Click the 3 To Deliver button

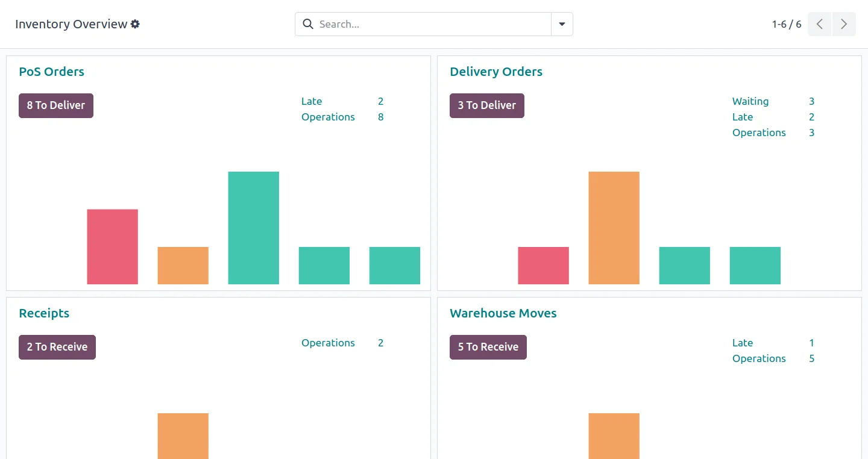487,105
